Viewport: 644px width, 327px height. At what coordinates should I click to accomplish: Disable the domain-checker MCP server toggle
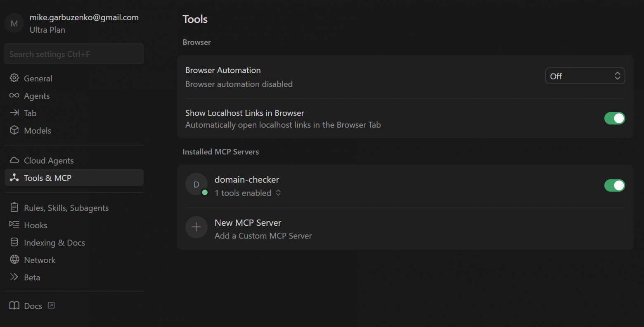[614, 186]
